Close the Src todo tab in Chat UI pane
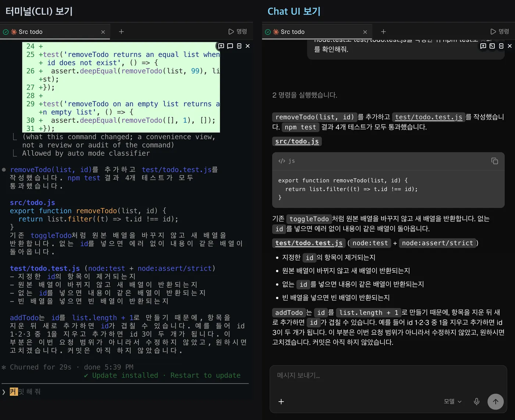Screen dimensions: 515x420 365,32
